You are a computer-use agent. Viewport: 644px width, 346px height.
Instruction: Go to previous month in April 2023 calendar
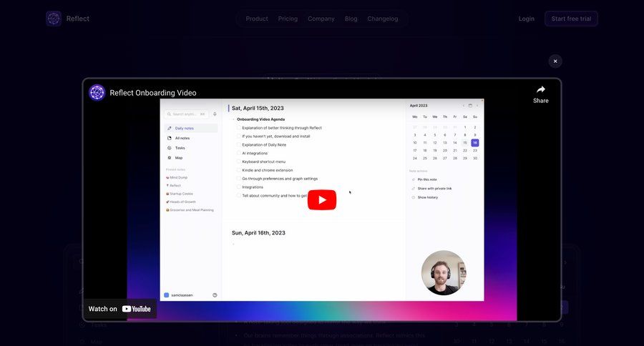[x=463, y=105]
